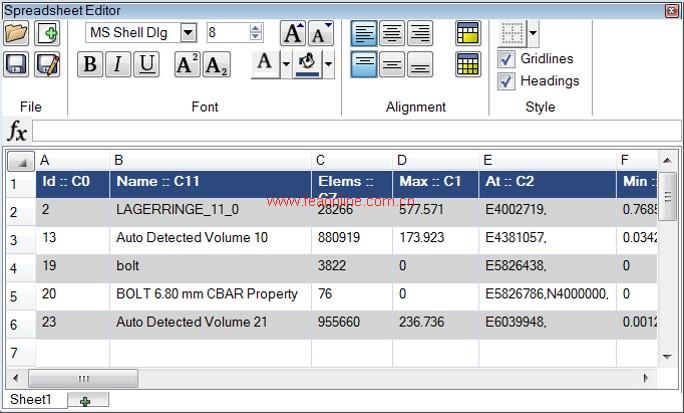The width and height of the screenshot is (684, 413).
Task: Click the select-all corner button
Action: [x=21, y=161]
